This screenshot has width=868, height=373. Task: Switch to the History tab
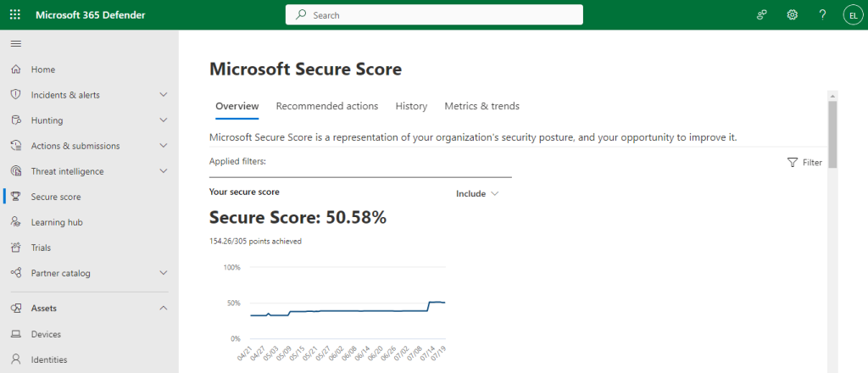tap(411, 106)
